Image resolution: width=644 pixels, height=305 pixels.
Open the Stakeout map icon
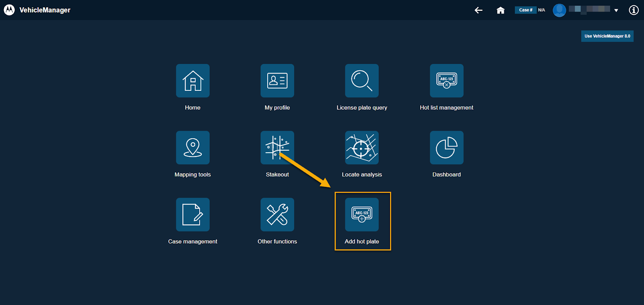pos(277,147)
